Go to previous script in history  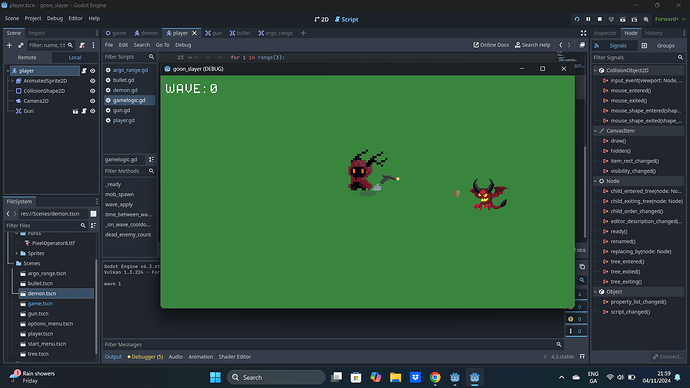561,45
